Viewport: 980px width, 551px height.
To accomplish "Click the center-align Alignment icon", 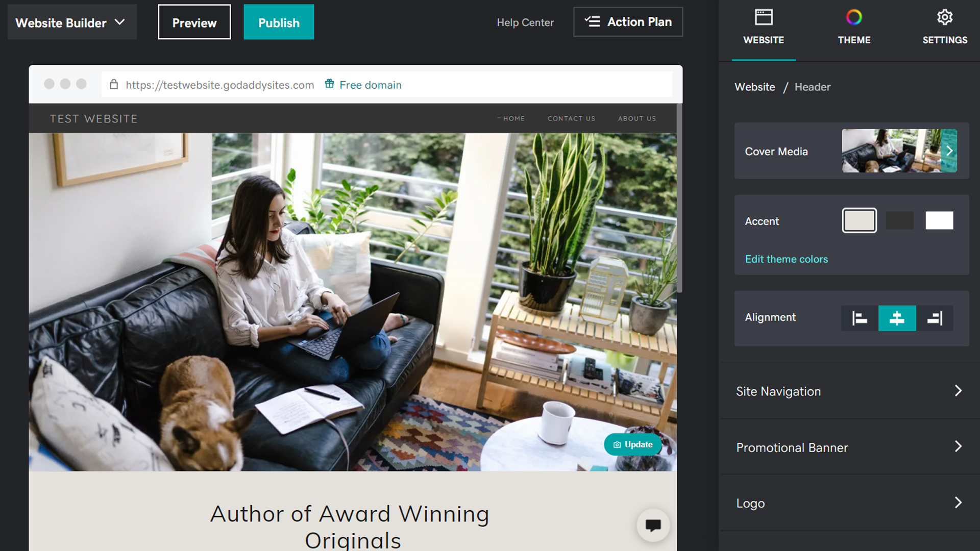I will click(897, 317).
